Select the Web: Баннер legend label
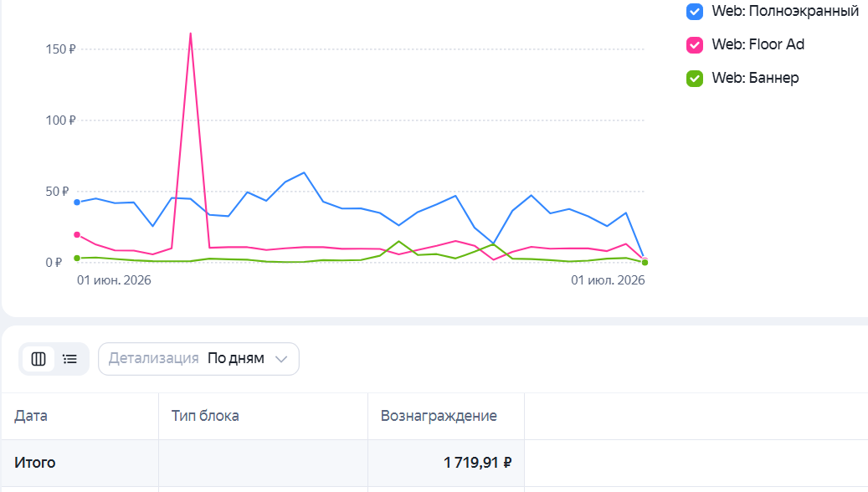This screenshot has height=492, width=868. coord(755,78)
